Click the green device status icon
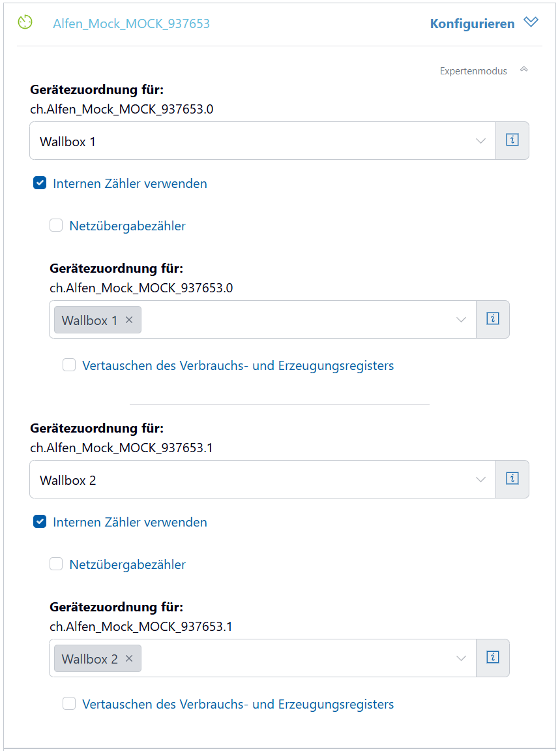Viewport: 560px width, 751px height. [x=25, y=23]
